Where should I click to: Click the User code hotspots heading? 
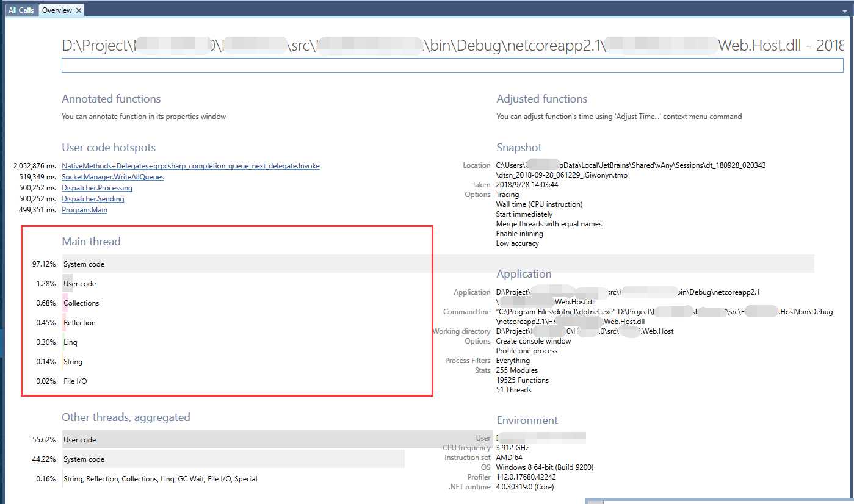tap(109, 148)
